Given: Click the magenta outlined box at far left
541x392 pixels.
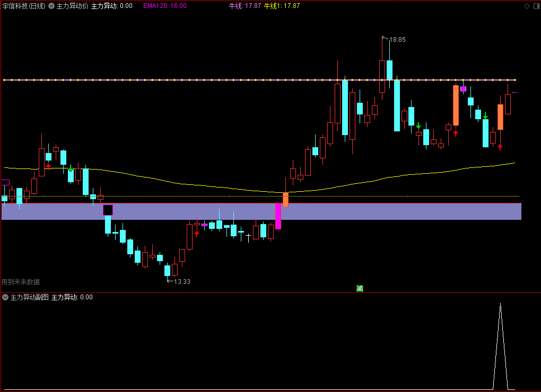Looking at the screenshot, I should pos(5,183).
